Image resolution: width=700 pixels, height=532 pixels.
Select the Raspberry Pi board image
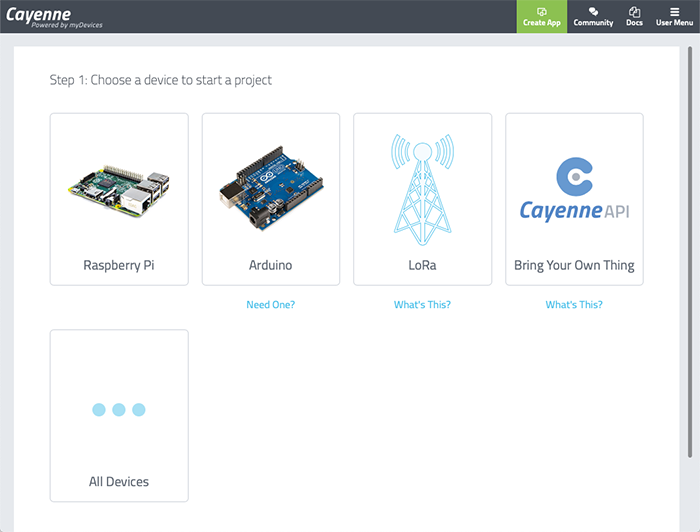coord(119,191)
